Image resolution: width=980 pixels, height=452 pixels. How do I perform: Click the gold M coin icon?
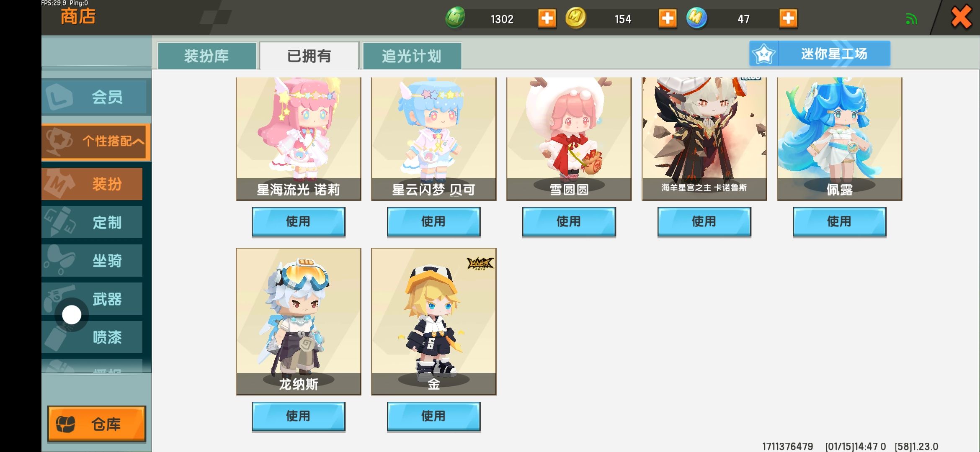click(576, 18)
